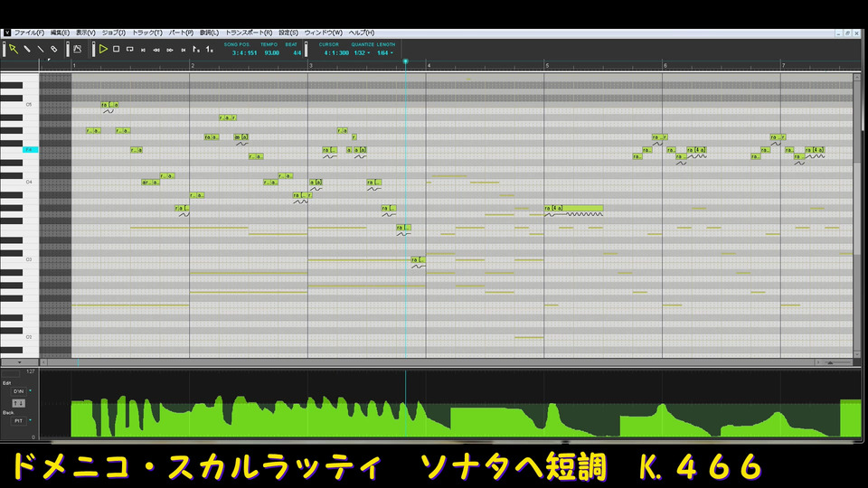Click the C5 piano key
The image size is (868, 488).
point(19,105)
